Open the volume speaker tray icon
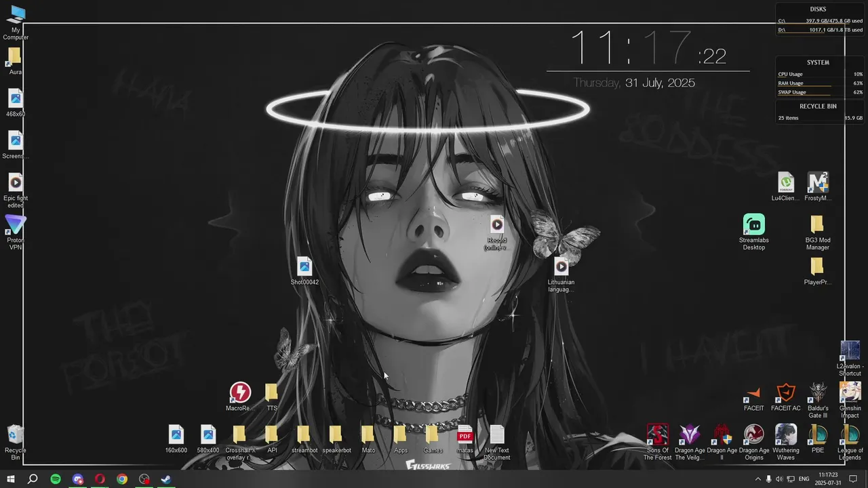 pos(779,479)
